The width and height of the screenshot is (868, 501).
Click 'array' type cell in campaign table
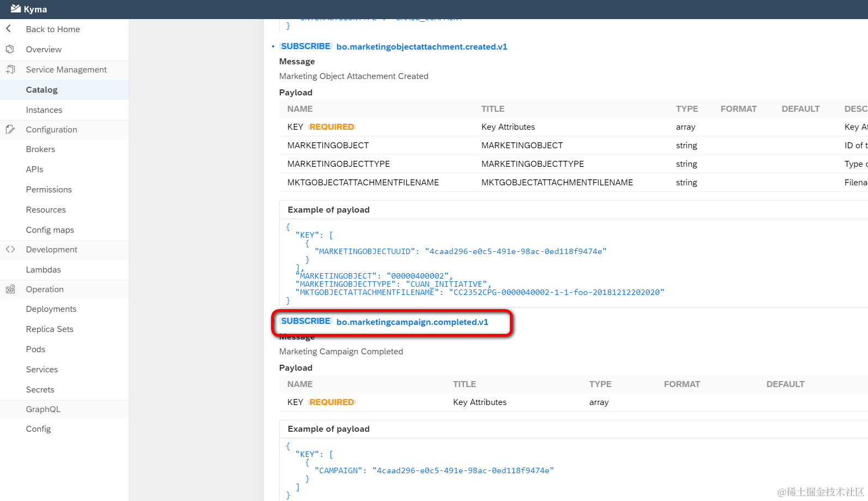coord(599,402)
